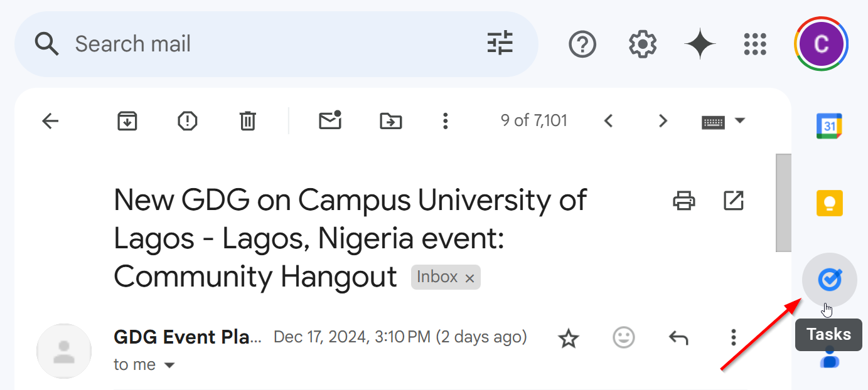Add emoji reaction to message

point(623,338)
